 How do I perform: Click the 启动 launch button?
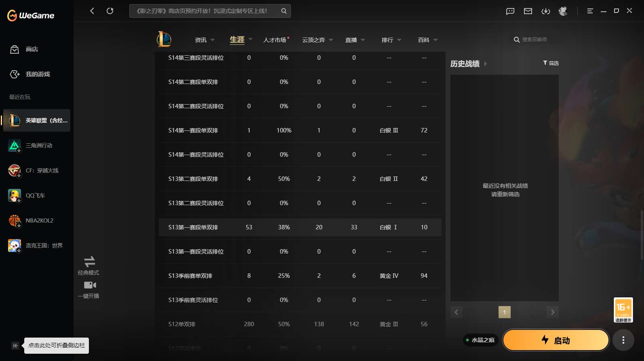point(556,340)
